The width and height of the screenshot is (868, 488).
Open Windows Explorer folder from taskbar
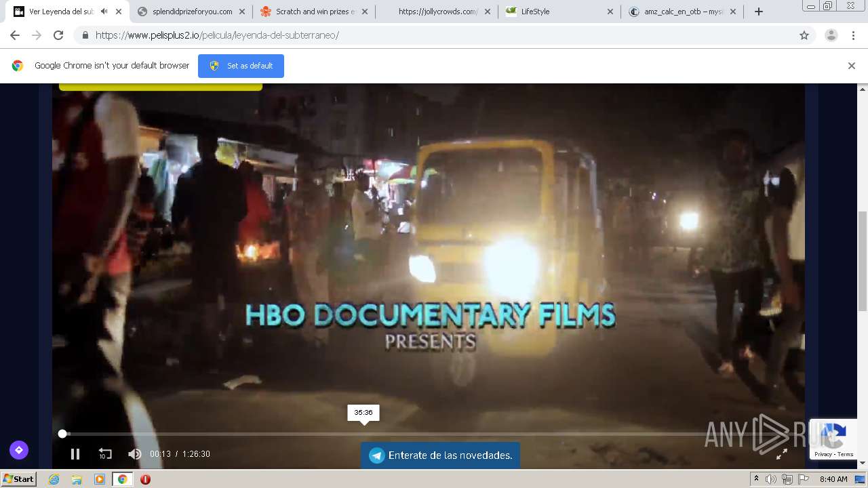(77, 479)
